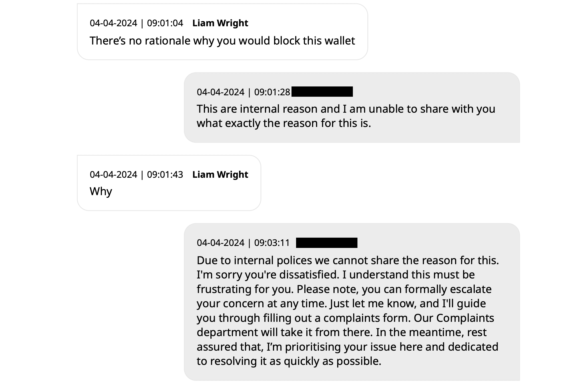This screenshot has height=392, width=579.
Task: Click 'formally escalate' phrase in reply
Action: (x=448, y=289)
